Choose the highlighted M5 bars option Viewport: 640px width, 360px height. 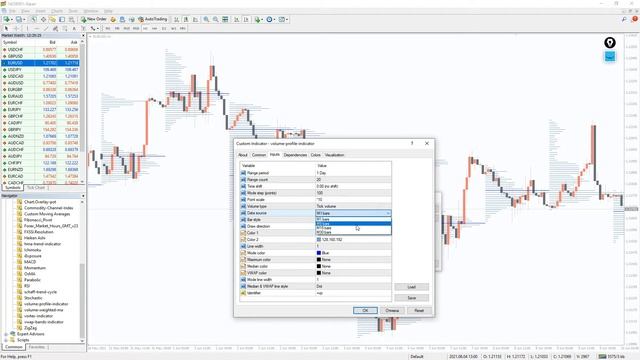point(353,224)
